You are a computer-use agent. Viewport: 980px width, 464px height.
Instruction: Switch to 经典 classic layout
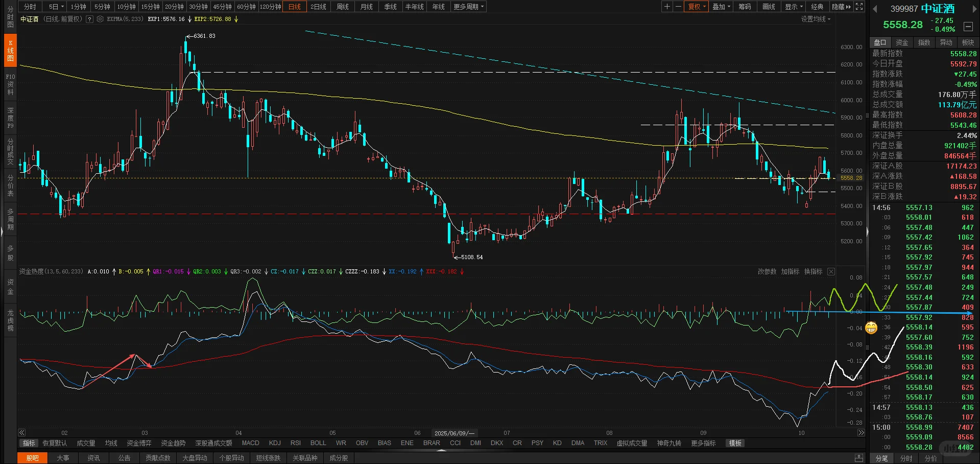tap(817, 7)
